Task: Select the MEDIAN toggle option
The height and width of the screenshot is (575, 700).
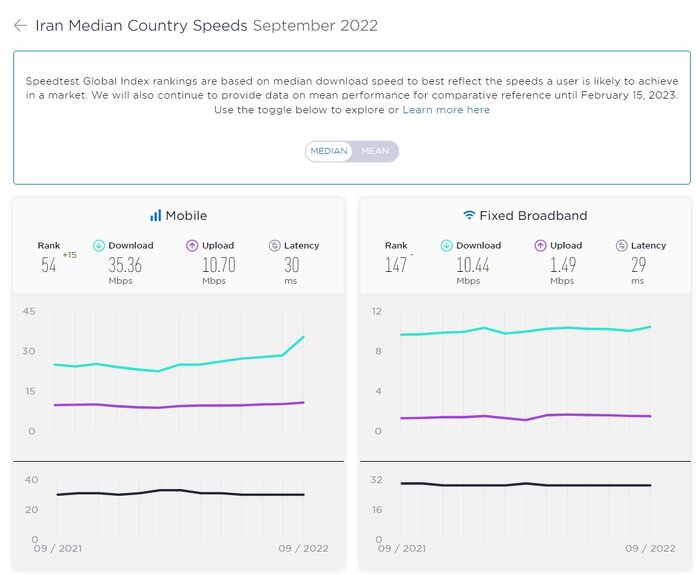Action: pos(329,151)
